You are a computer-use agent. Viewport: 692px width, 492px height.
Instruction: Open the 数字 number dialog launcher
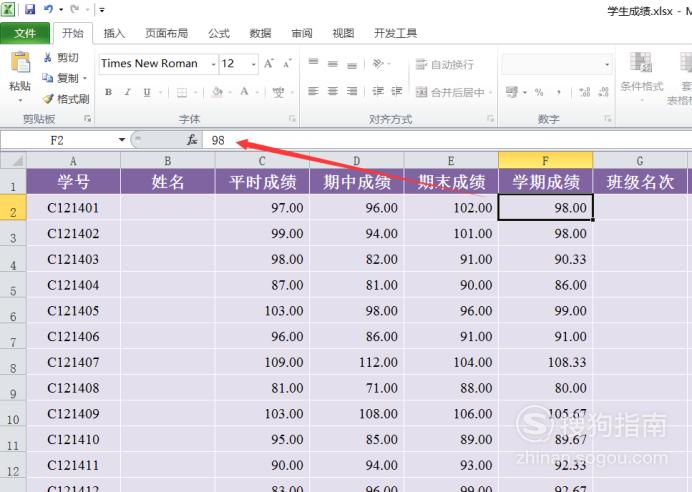(x=608, y=118)
